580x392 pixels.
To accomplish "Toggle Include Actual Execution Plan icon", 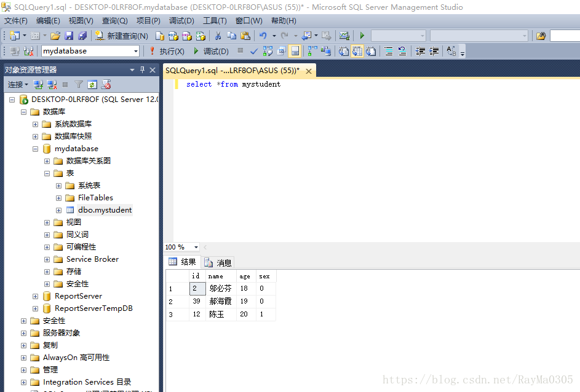I will [x=312, y=52].
